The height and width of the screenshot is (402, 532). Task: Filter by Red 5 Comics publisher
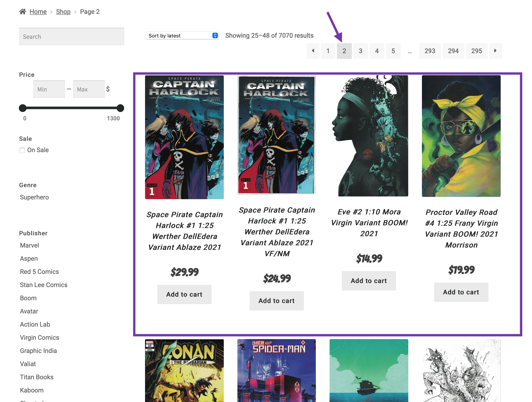(39, 272)
